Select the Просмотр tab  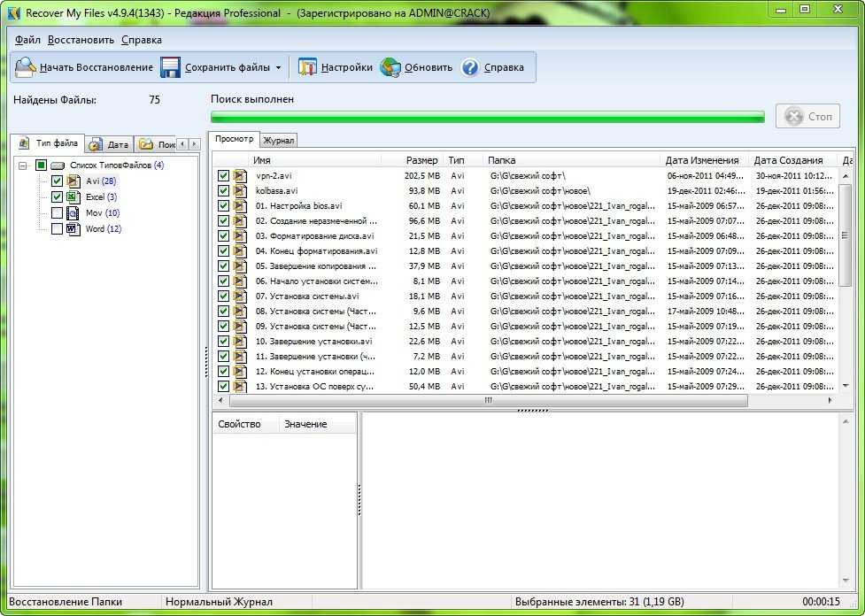click(x=235, y=139)
